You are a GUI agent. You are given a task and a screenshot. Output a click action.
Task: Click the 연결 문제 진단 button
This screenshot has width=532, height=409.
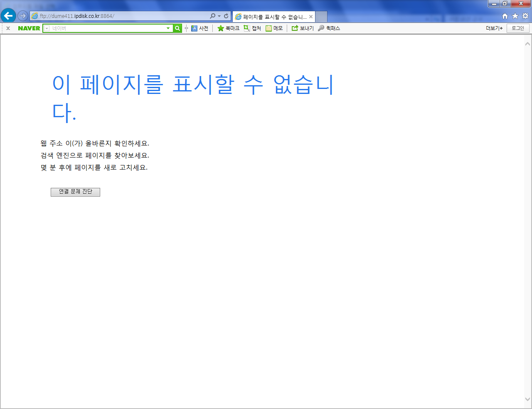tap(75, 192)
